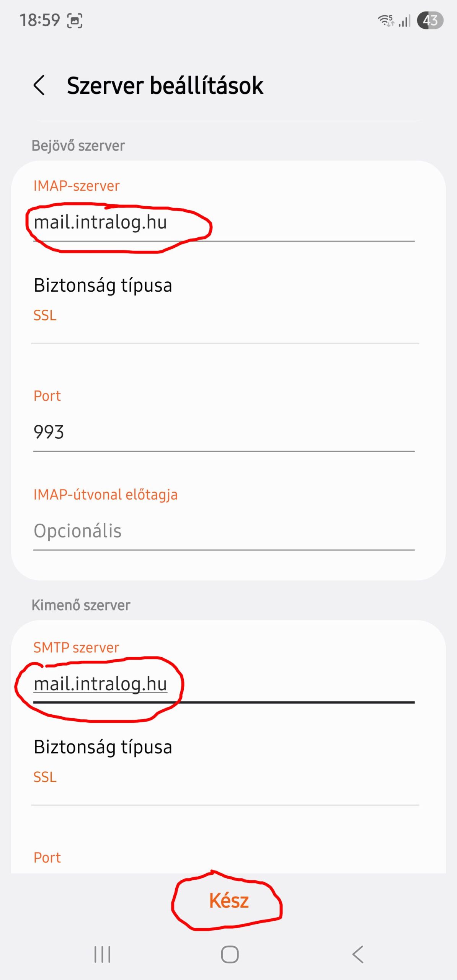457x980 pixels.
Task: Tap the IMAP-útvonal előtagja optional field
Action: point(224,531)
